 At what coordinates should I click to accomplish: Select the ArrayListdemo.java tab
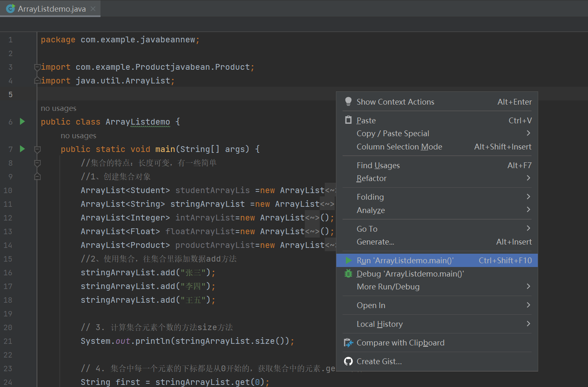click(x=50, y=9)
